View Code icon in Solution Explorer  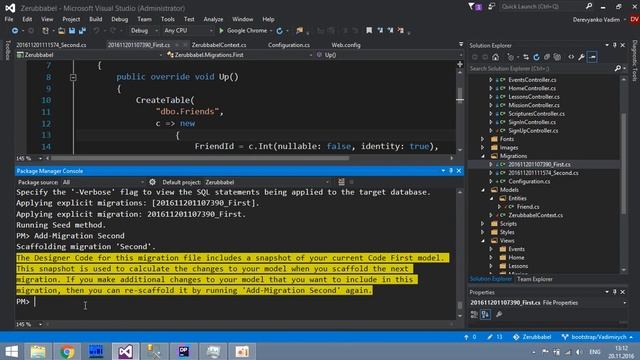click(x=571, y=57)
